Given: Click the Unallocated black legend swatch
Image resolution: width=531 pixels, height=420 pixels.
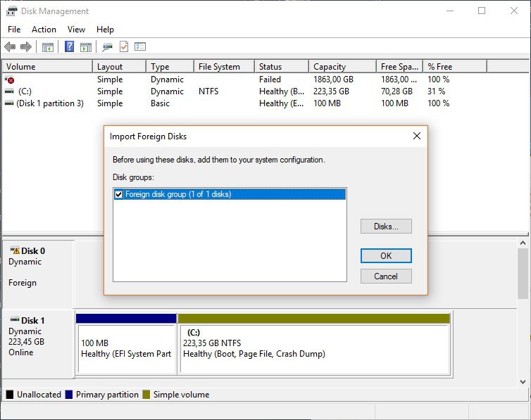Looking at the screenshot, I should [10, 394].
